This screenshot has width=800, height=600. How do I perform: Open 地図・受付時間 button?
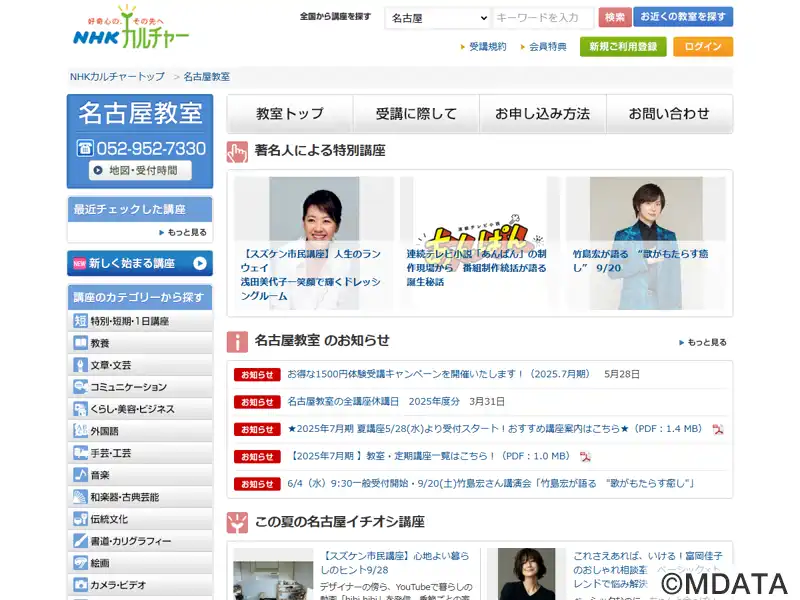pyautogui.click(x=140, y=170)
